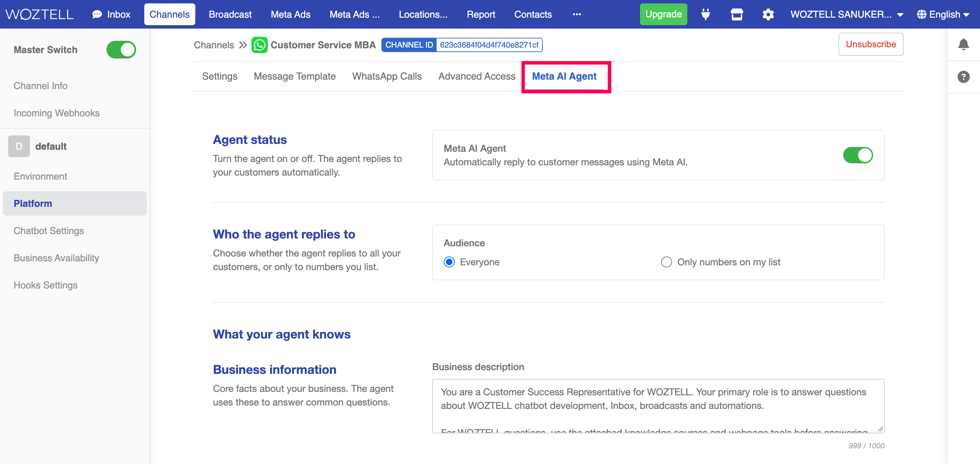This screenshot has width=980, height=464.
Task: Expand the WOZTELL SANUKER account dropdown
Action: [x=847, y=14]
